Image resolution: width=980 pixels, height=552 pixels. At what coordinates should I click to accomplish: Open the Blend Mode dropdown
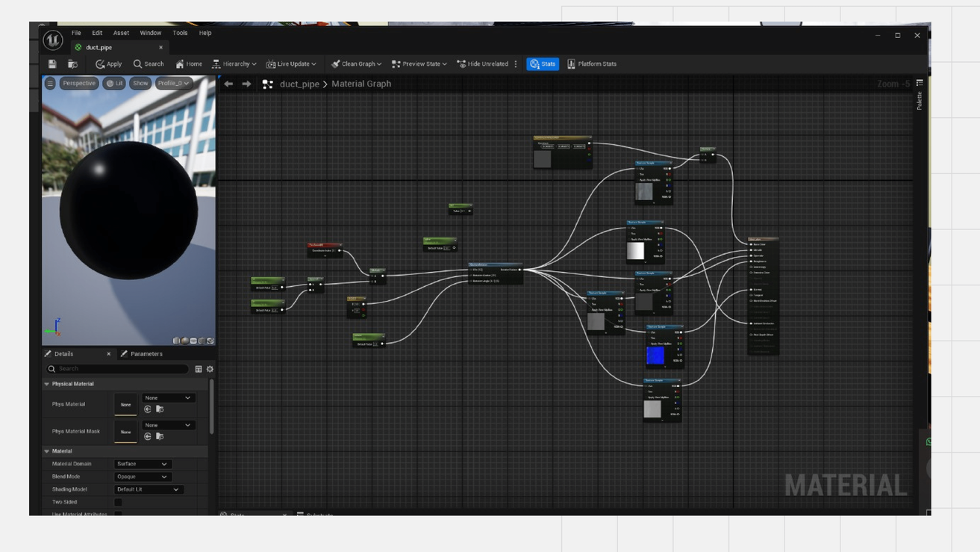(142, 477)
